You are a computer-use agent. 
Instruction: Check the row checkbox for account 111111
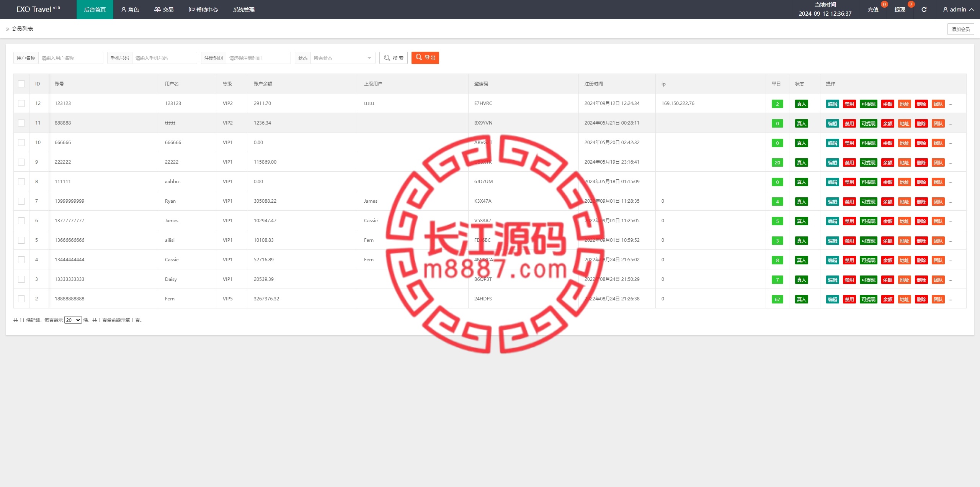[21, 182]
